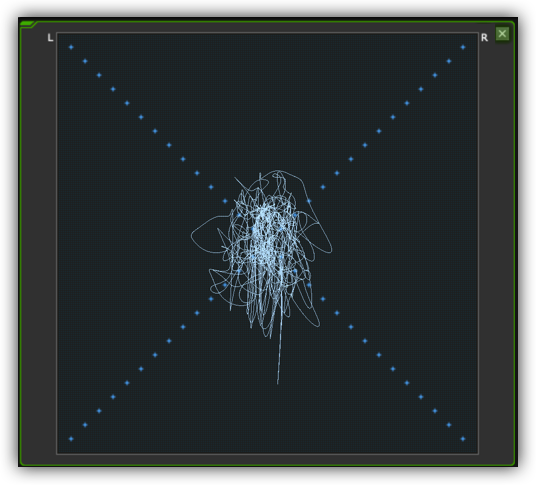This screenshot has width=536, height=486.
Task: Click the topmost curl of the waveform trace
Action: pyautogui.click(x=279, y=173)
